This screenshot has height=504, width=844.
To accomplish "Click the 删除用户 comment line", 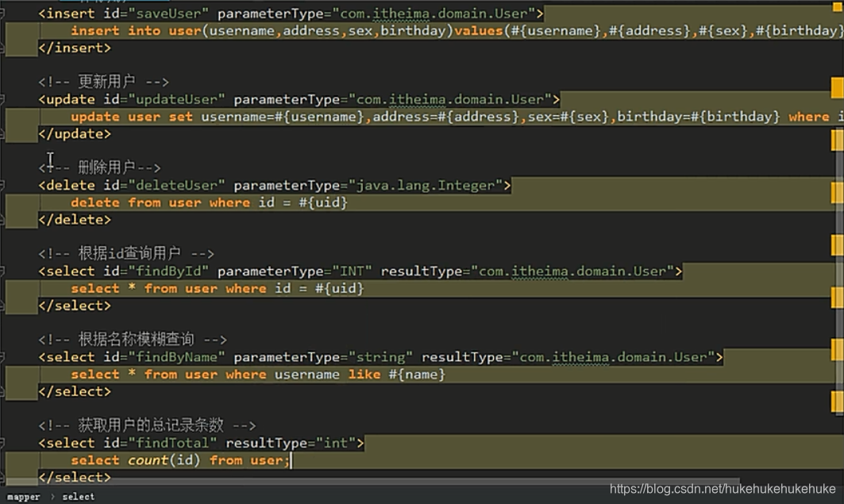I will 99,167.
